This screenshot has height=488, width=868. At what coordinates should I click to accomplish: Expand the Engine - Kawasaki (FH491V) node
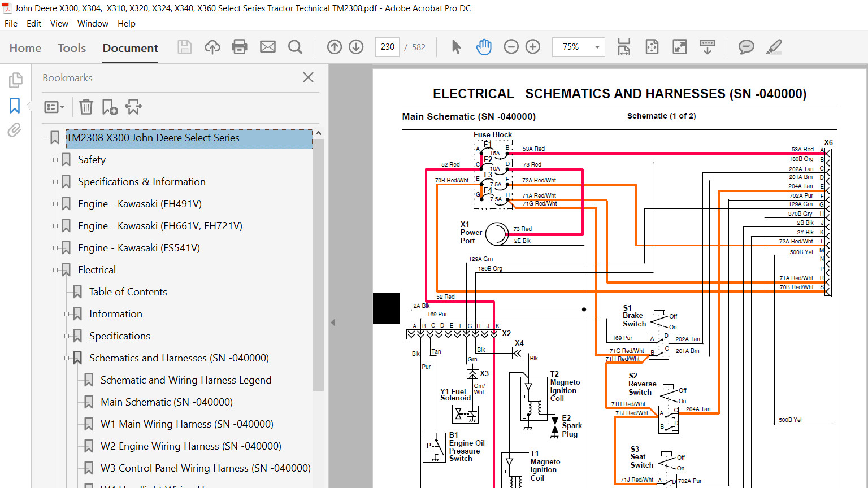pyautogui.click(x=55, y=204)
